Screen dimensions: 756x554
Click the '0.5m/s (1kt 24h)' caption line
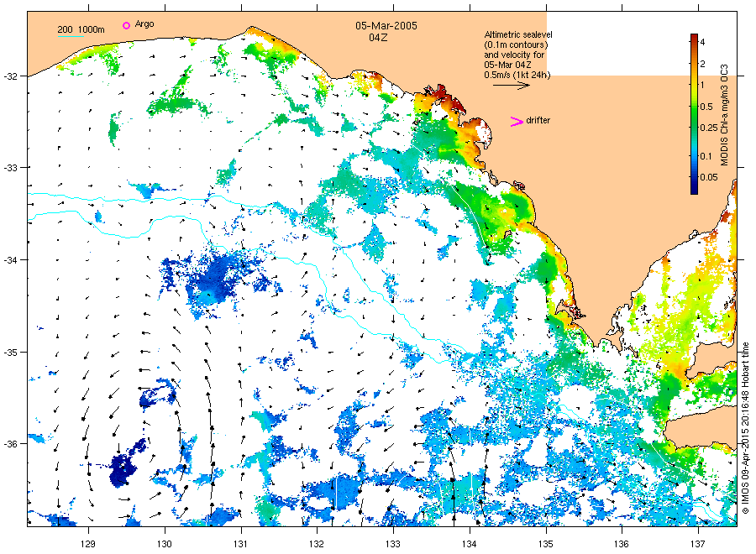[517, 75]
